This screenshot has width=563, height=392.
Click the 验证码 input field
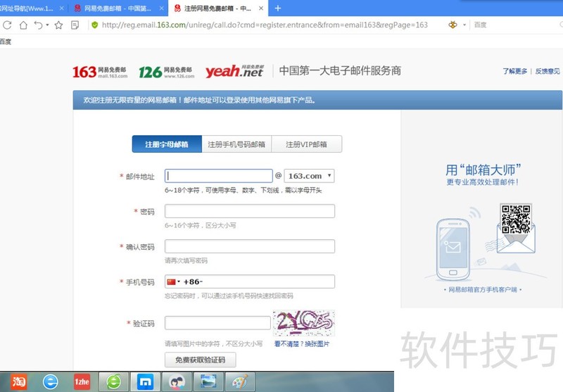point(217,323)
